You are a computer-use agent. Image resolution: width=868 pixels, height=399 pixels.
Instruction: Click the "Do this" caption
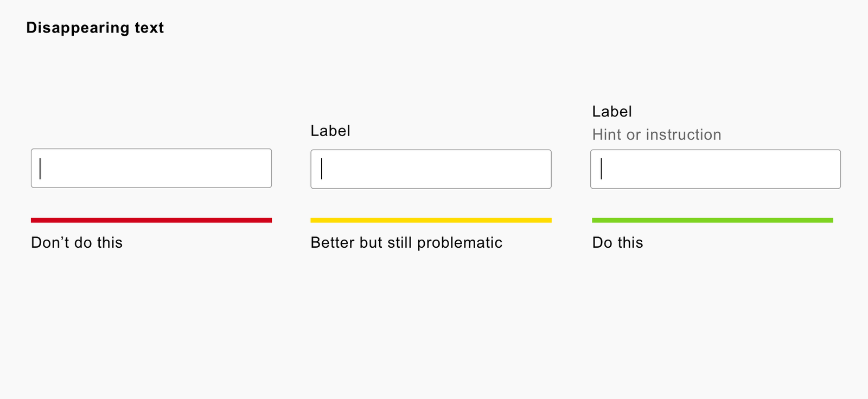pyautogui.click(x=617, y=242)
